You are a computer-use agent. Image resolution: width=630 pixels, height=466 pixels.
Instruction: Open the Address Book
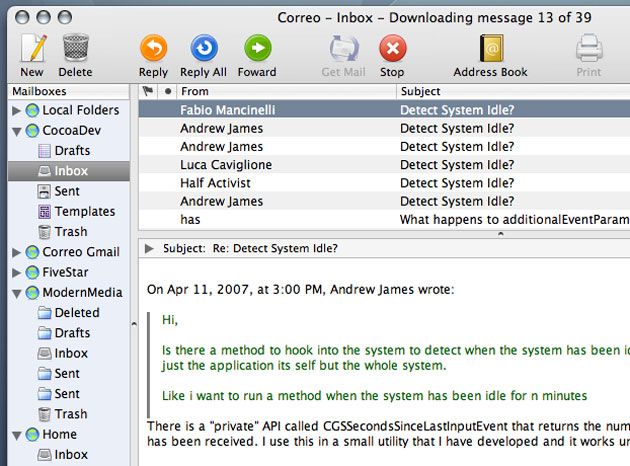[x=492, y=48]
